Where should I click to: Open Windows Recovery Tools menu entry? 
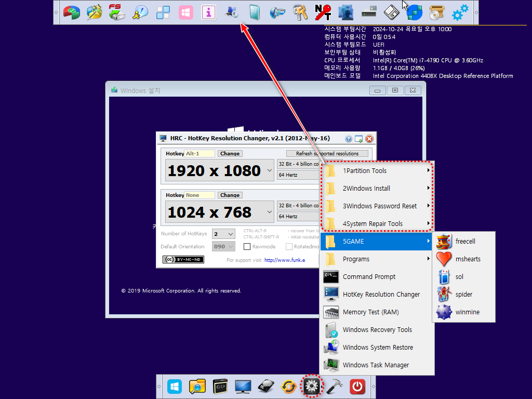click(376, 329)
